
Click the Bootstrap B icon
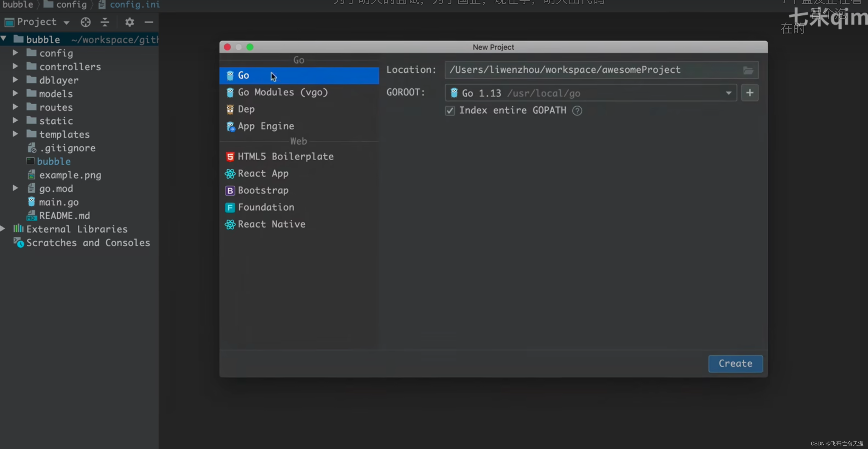230,191
